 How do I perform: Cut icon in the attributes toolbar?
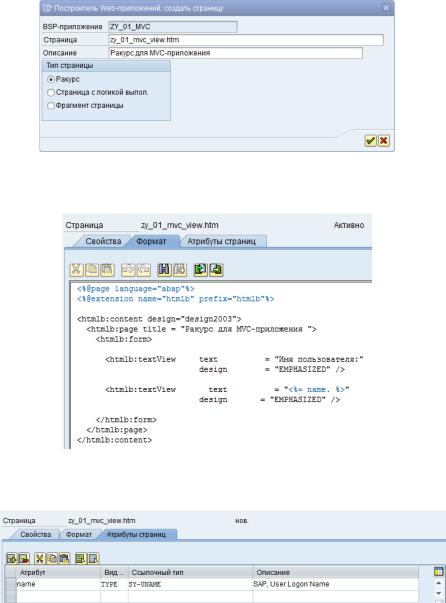pyautogui.click(x=40, y=558)
